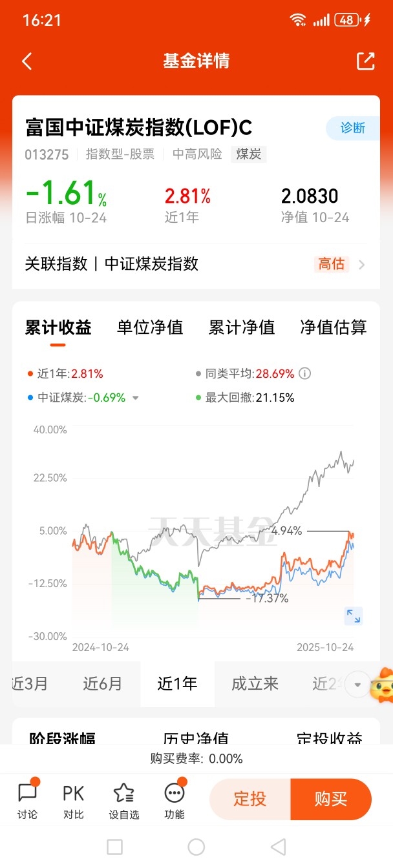Switch to the 净值估算 tab

click(x=334, y=327)
